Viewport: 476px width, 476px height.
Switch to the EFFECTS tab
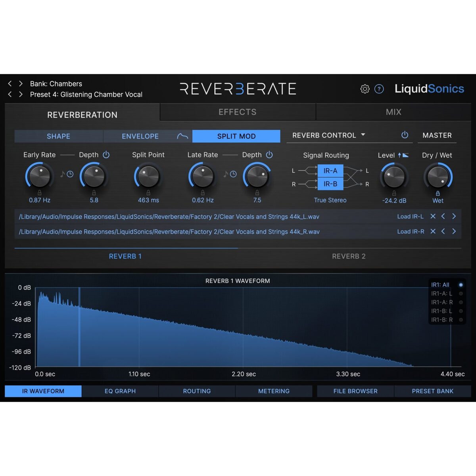pyautogui.click(x=237, y=112)
